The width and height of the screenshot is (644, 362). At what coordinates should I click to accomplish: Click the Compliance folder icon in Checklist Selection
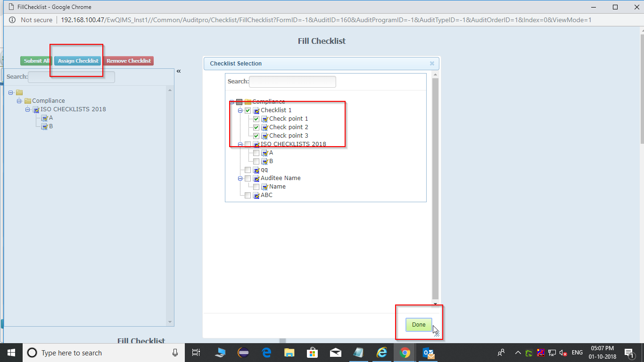248,102
